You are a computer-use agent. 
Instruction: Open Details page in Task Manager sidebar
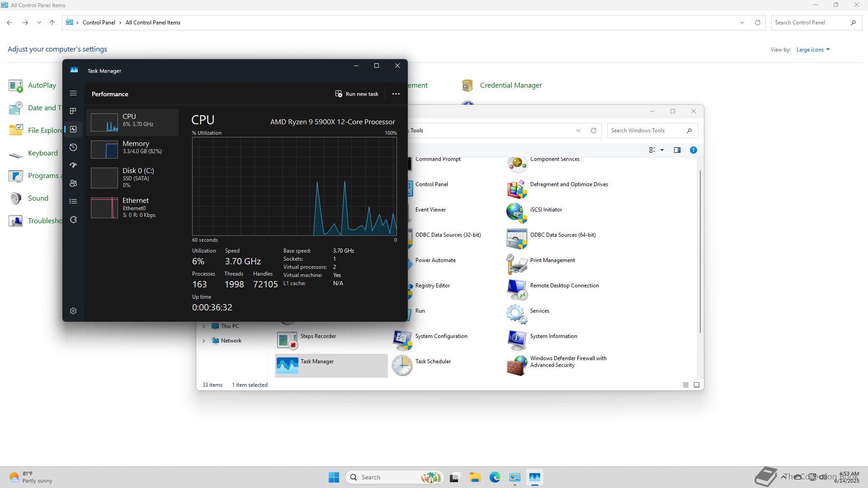(73, 202)
